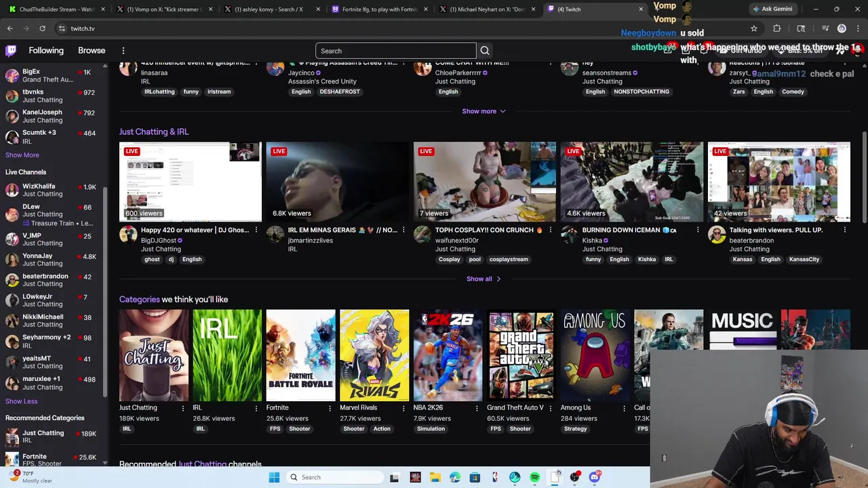Switch to the ChudTheBuilder Stream tab
The height and width of the screenshot is (488, 868).
pos(58,9)
